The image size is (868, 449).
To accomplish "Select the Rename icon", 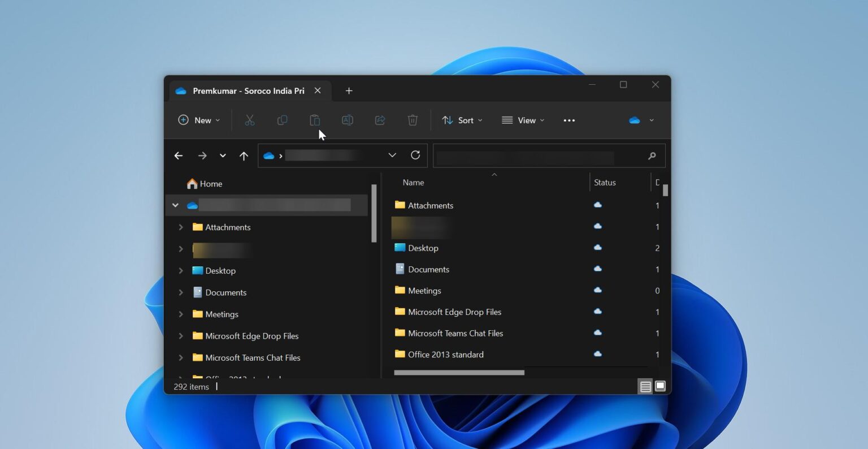I will pyautogui.click(x=347, y=120).
